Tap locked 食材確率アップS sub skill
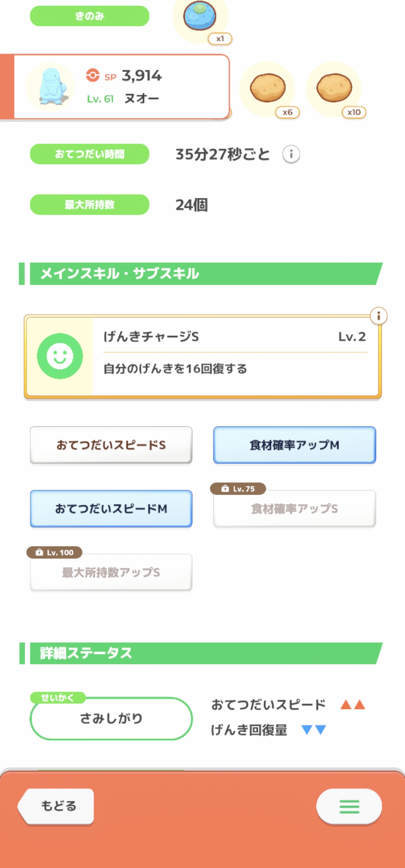This screenshot has width=405, height=868. click(x=294, y=509)
